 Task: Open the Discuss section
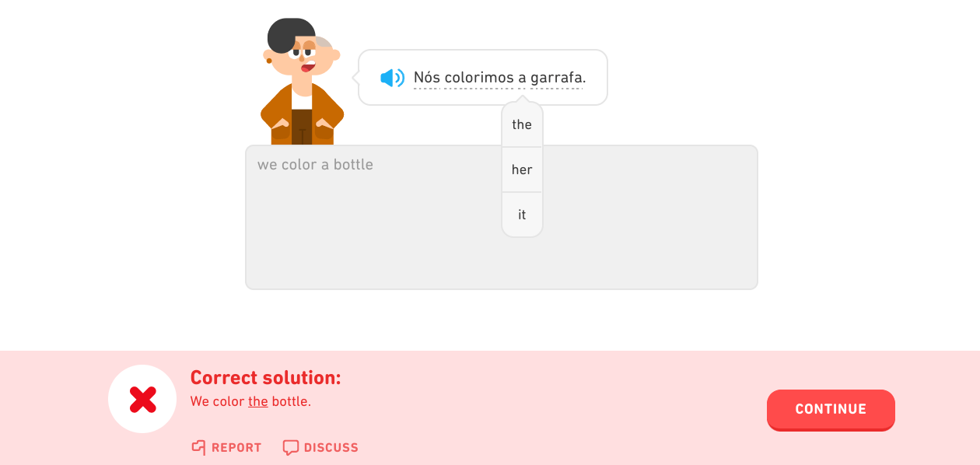coord(320,447)
